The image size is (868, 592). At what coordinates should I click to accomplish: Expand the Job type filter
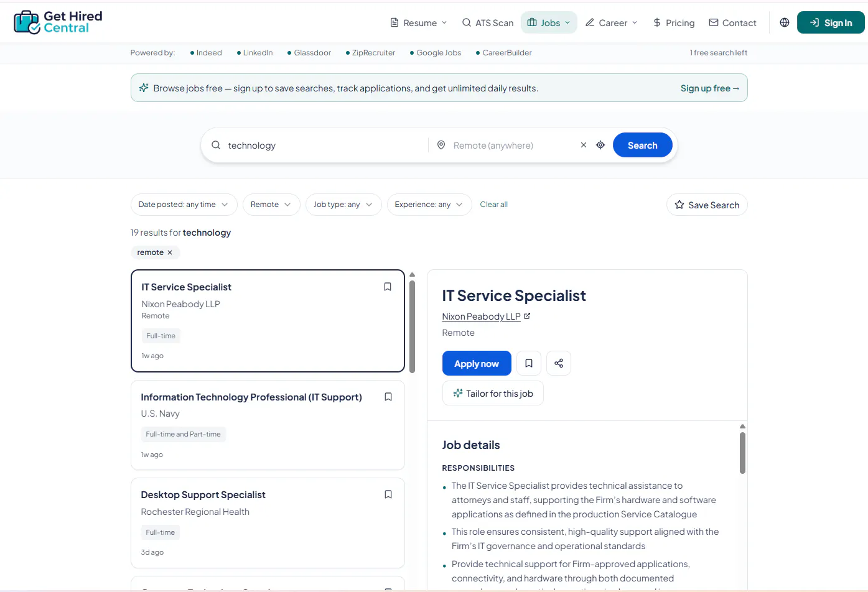[x=343, y=205]
